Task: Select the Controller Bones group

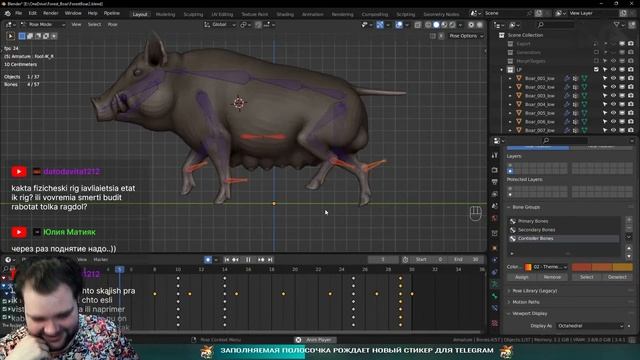Action: pos(563,238)
